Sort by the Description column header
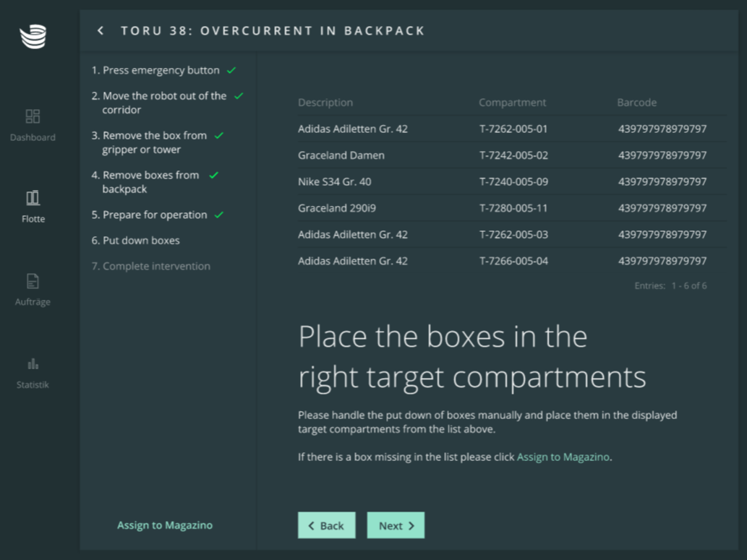This screenshot has width=747, height=560. tap(325, 103)
